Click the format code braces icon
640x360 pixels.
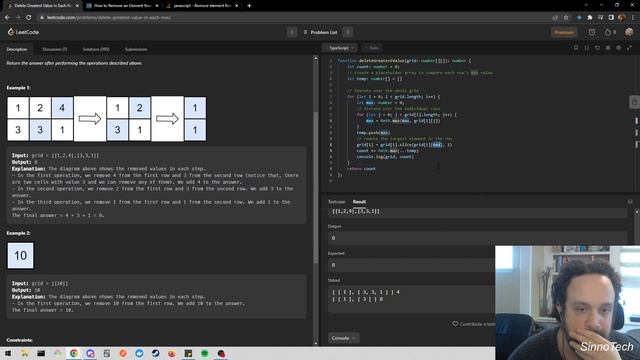tap(587, 48)
